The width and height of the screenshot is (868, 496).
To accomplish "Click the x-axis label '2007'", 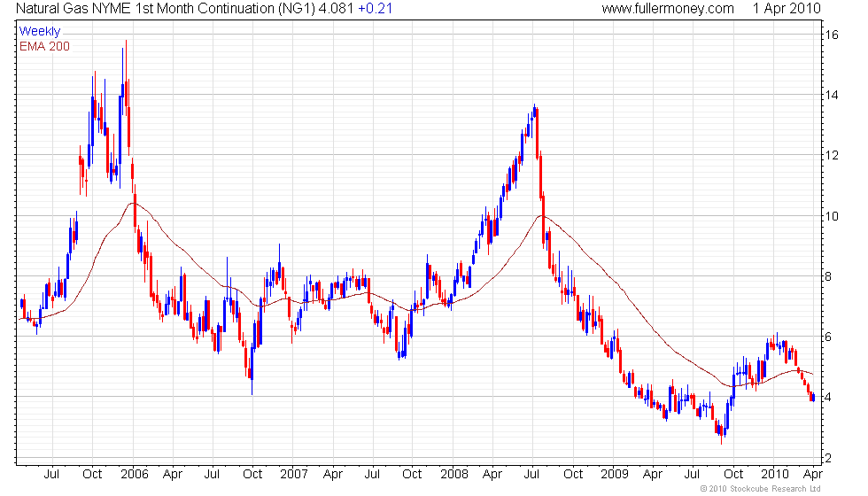I will [x=293, y=475].
